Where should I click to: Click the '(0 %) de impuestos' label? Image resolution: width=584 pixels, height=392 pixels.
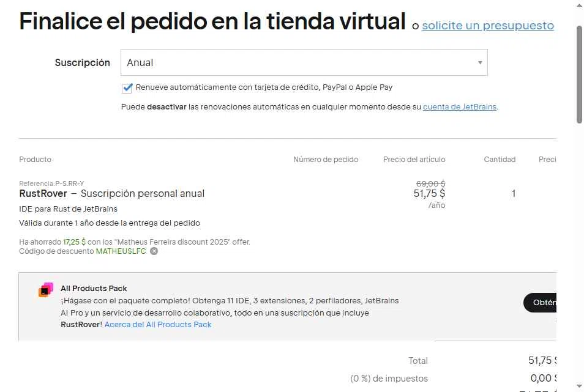[x=389, y=378]
